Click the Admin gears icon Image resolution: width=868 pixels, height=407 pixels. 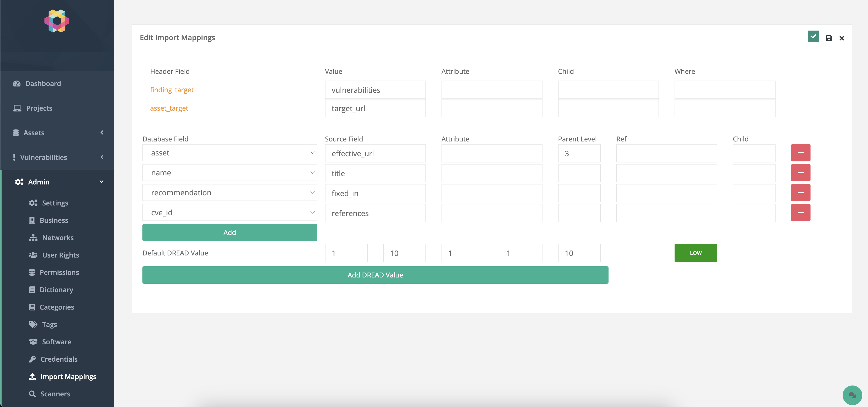click(x=19, y=182)
